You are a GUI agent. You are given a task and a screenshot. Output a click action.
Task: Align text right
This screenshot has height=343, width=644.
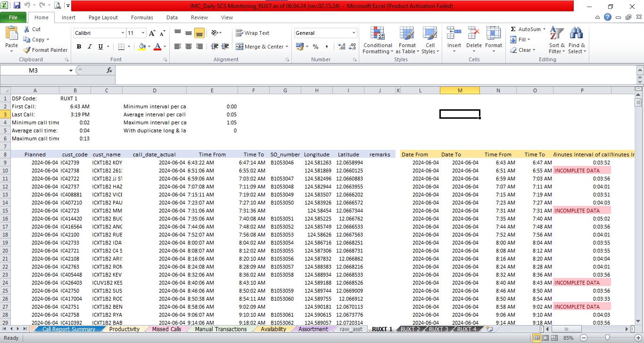point(199,47)
